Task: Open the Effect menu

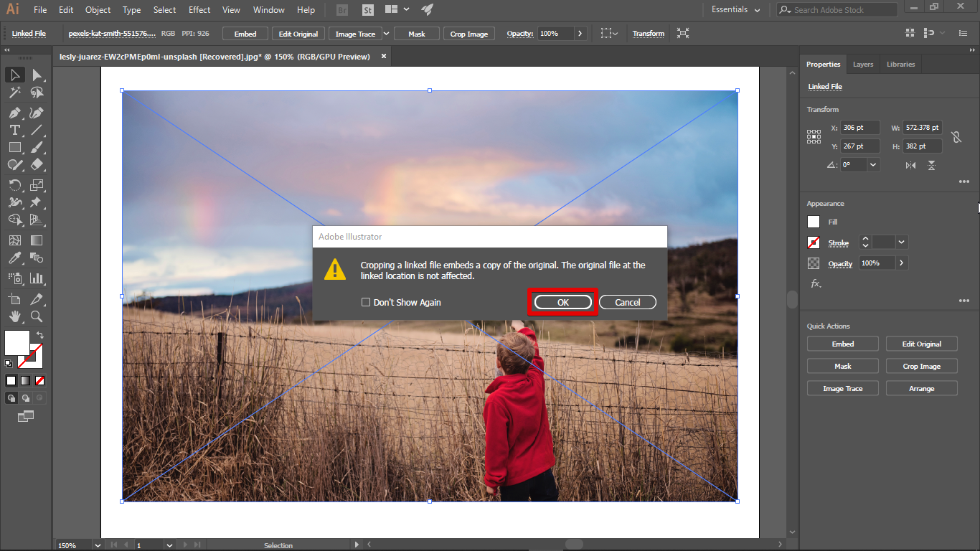Action: 199,10
